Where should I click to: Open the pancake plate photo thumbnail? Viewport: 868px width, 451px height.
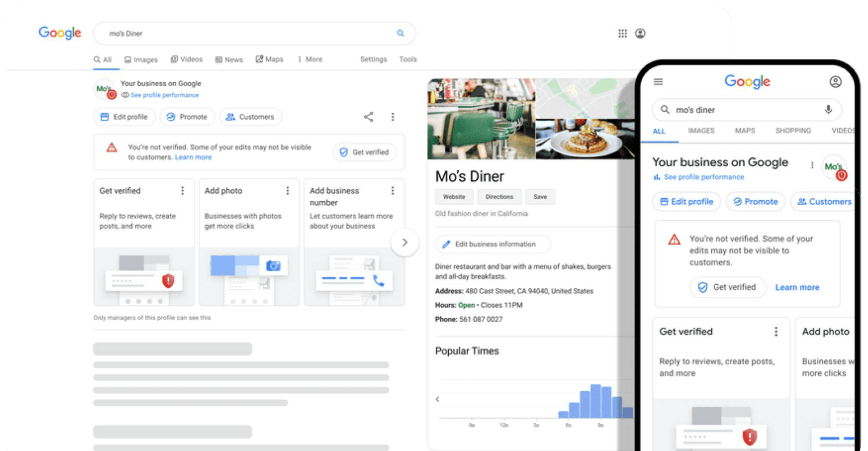[x=585, y=139]
